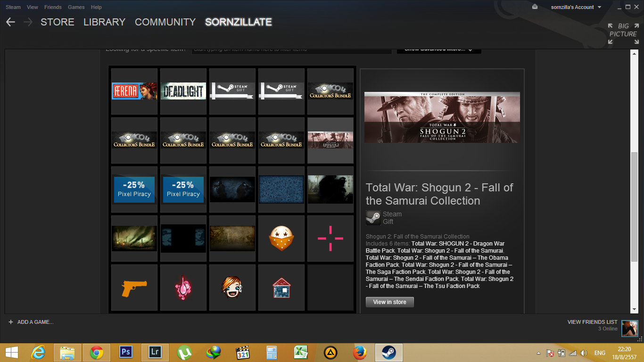The image size is (644, 362).
Task: Open Firefox from the taskbar
Action: pyautogui.click(x=360, y=353)
